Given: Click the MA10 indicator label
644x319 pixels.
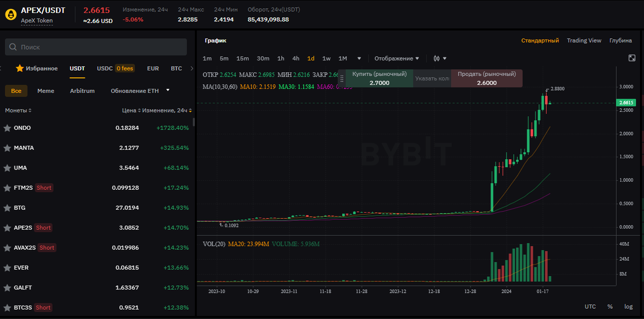Looking at the screenshot, I should (x=258, y=86).
